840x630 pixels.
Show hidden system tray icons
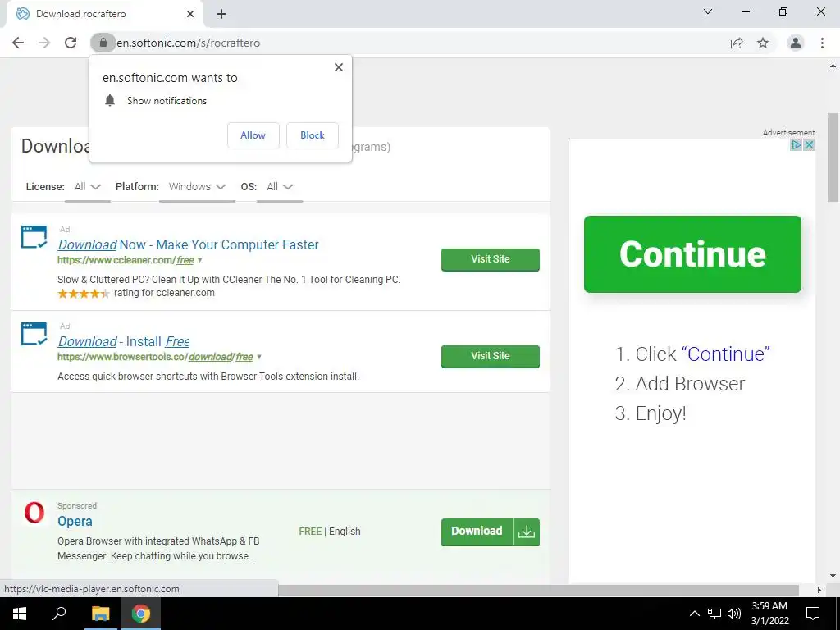click(x=694, y=614)
